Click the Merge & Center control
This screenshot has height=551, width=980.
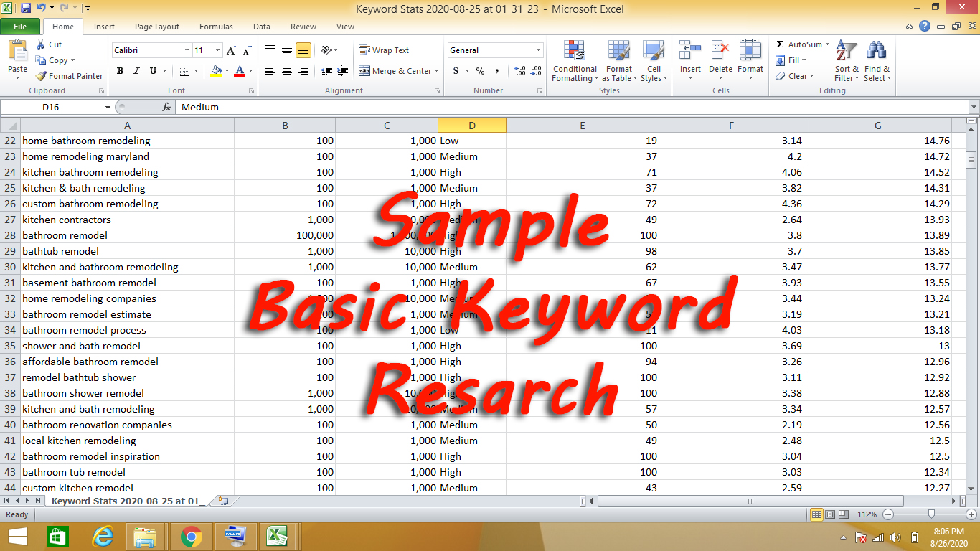click(395, 70)
